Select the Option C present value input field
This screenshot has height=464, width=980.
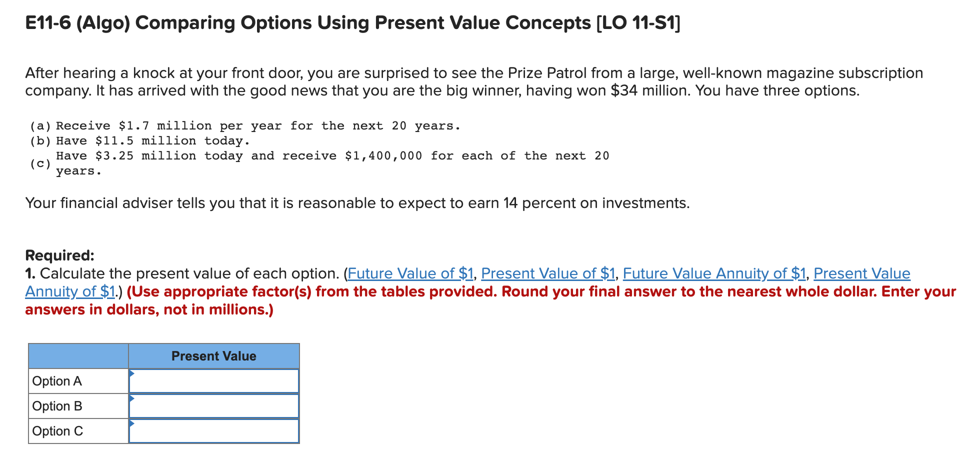pos(214,431)
